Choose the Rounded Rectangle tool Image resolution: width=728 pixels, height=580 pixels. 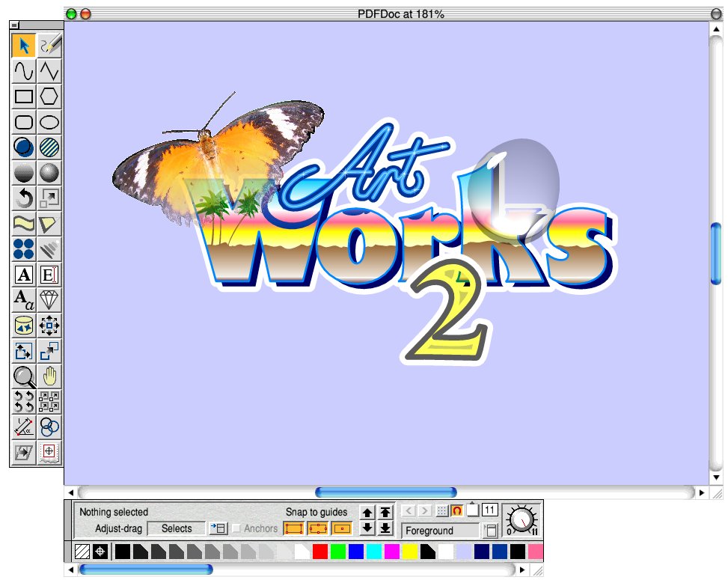pyautogui.click(x=23, y=122)
